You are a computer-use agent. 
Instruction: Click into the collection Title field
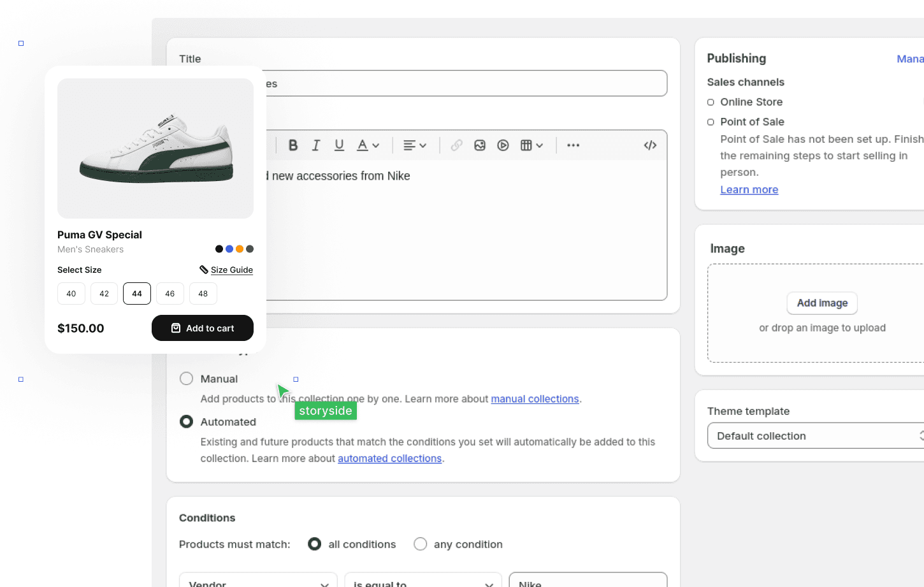[x=466, y=83]
